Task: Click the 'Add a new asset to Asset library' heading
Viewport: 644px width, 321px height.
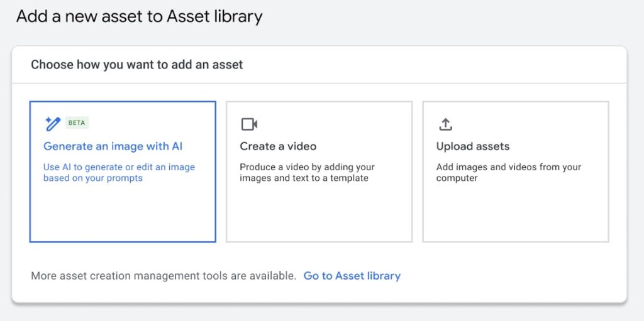Action: pyautogui.click(x=139, y=17)
